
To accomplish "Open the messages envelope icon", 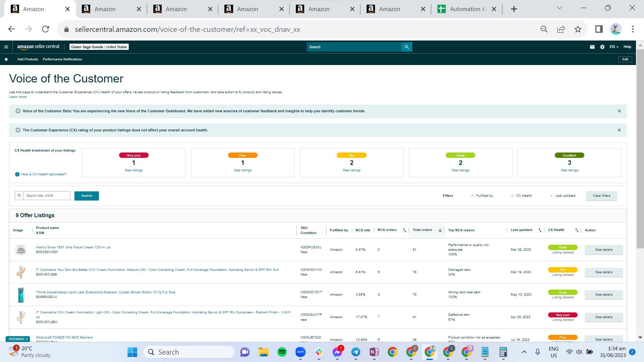I will [592, 47].
